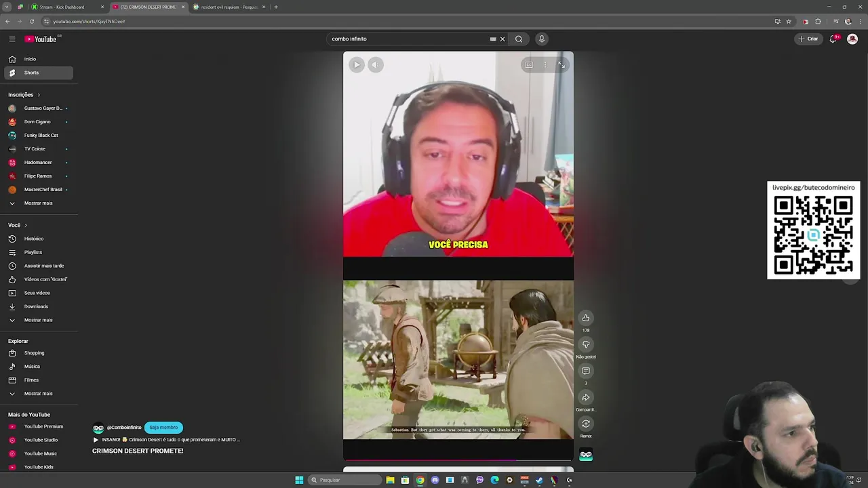The height and width of the screenshot is (488, 868).
Task: Open the comments on the Short
Action: pos(586,371)
